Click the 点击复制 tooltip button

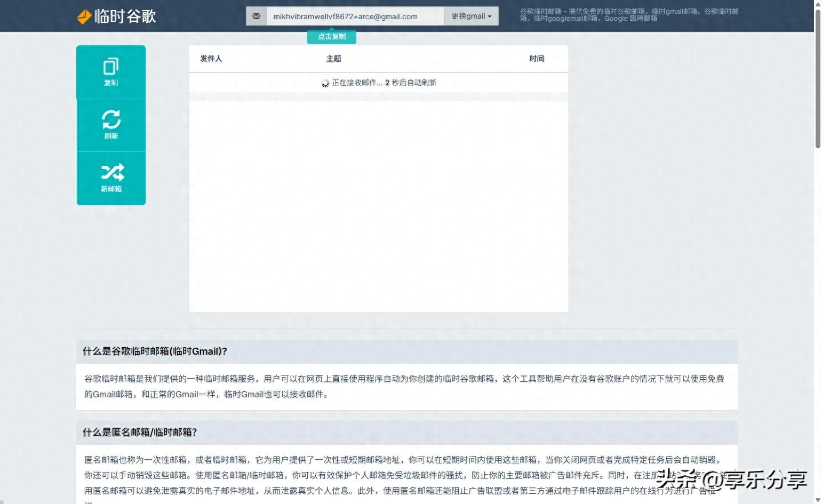[x=331, y=36]
